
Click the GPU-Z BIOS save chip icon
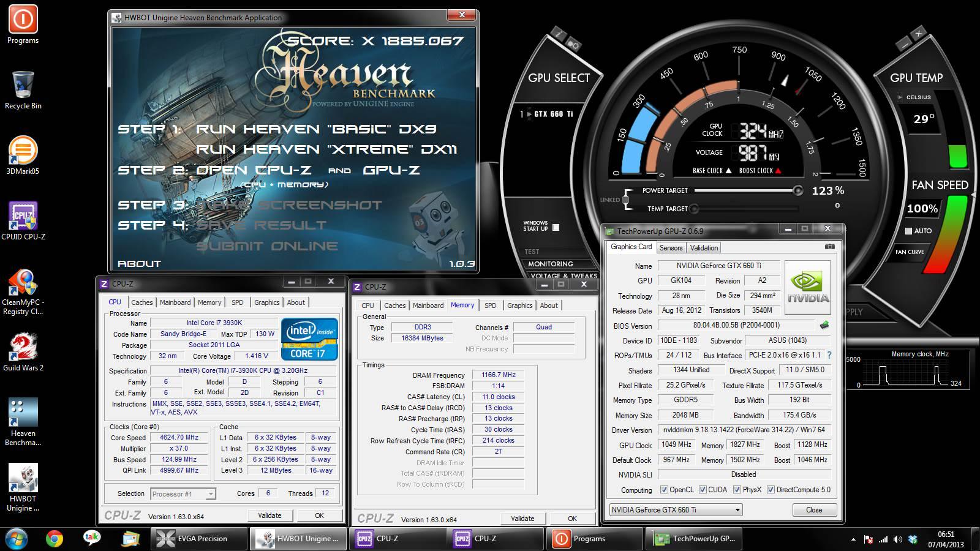pos(824,325)
